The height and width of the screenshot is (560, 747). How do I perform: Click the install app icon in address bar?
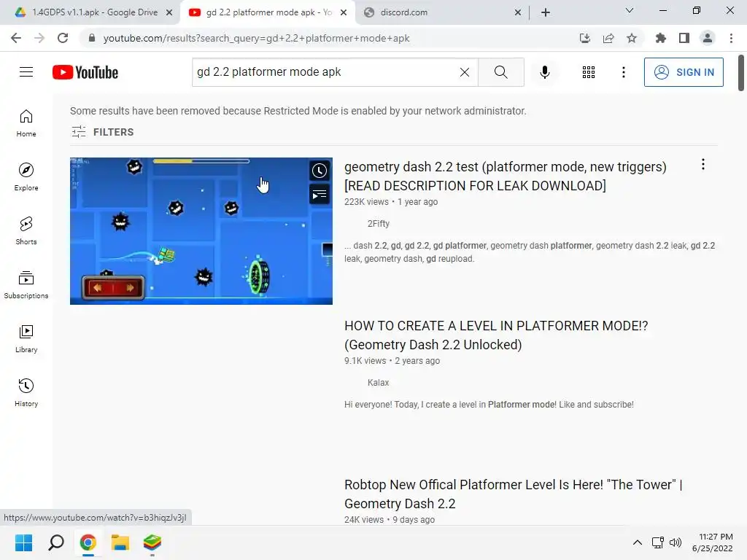pyautogui.click(x=584, y=38)
